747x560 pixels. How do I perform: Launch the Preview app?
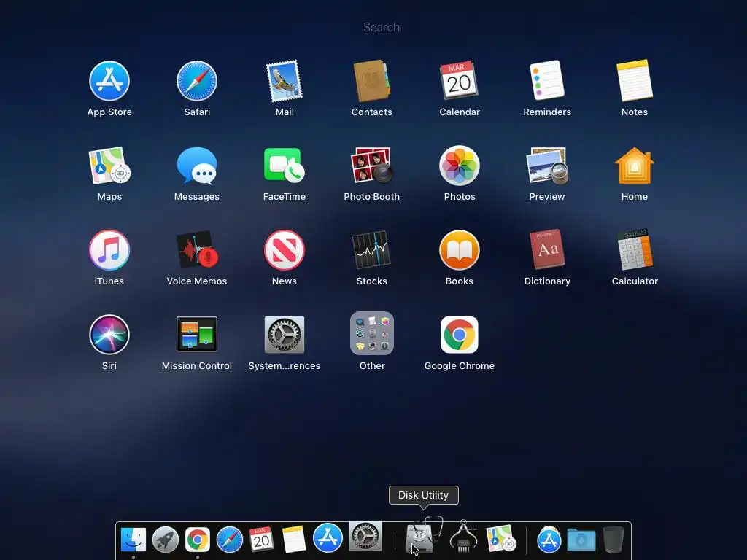click(547, 166)
